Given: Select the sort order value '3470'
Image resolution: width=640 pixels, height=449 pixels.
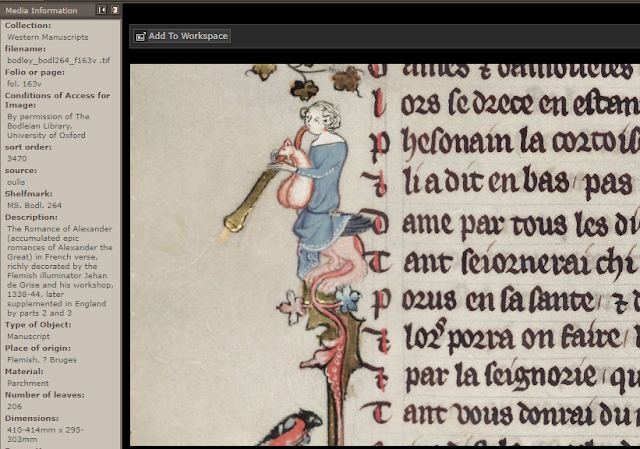Looking at the screenshot, I should click(x=17, y=158).
